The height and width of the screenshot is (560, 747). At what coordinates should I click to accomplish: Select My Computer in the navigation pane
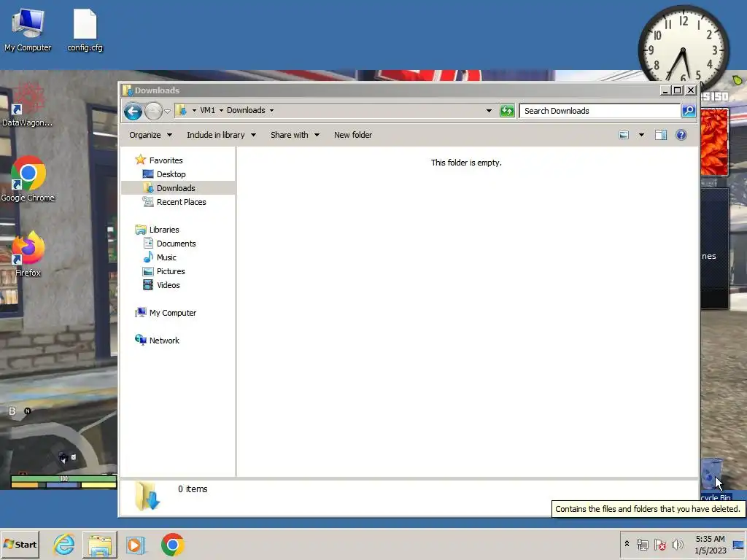(172, 313)
